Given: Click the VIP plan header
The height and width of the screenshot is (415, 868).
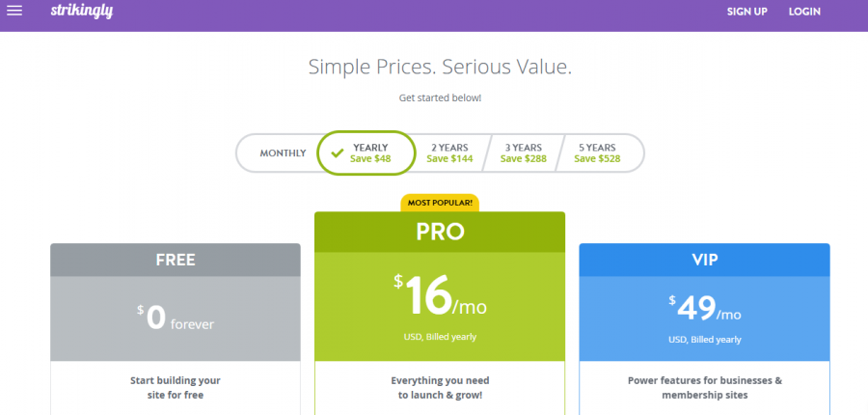Looking at the screenshot, I should (x=704, y=260).
